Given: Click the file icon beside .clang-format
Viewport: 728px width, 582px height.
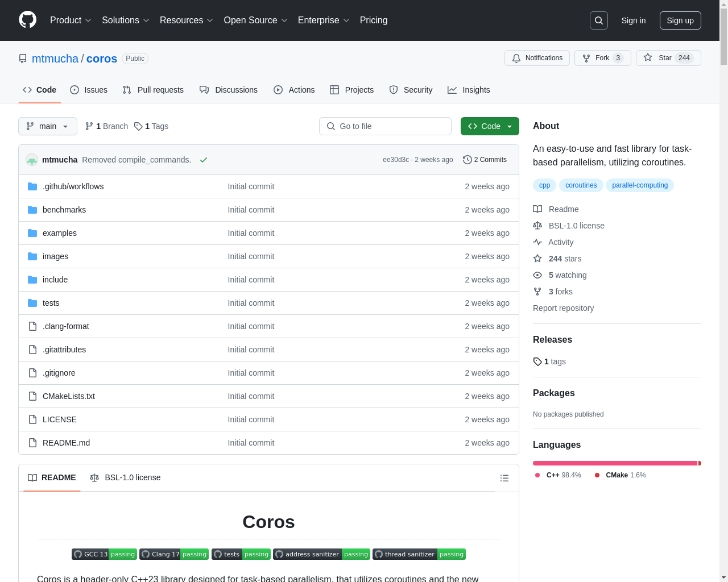Looking at the screenshot, I should (x=32, y=326).
